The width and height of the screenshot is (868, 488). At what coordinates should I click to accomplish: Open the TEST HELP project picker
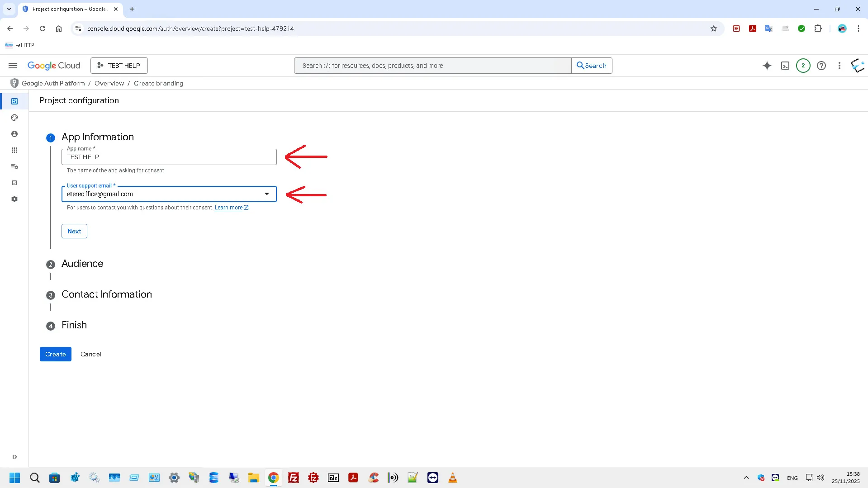pos(119,66)
